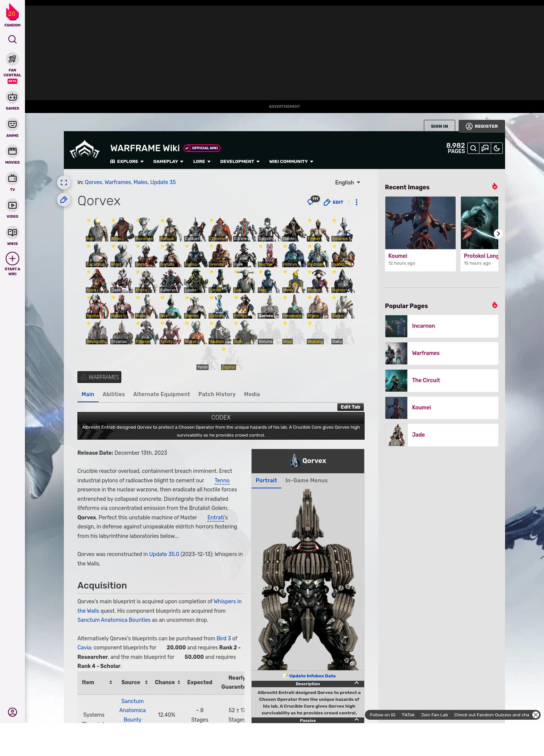
Task: Open the Development dropdown menu
Action: click(240, 161)
